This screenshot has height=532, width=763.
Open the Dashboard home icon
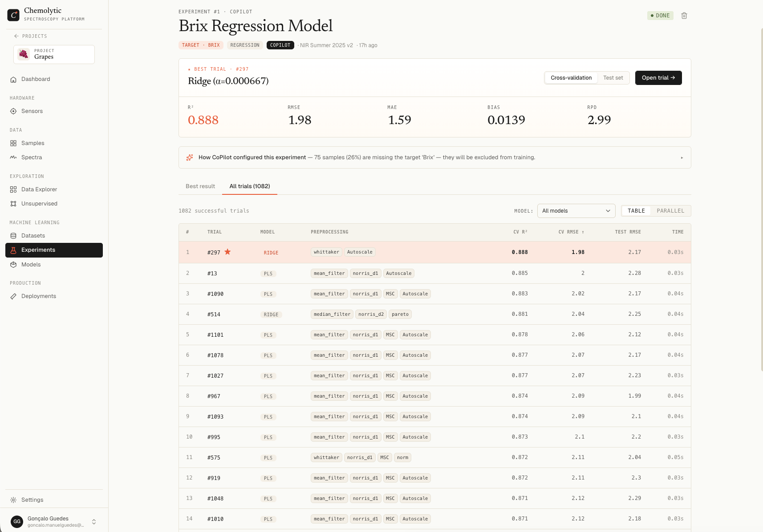pyautogui.click(x=13, y=79)
